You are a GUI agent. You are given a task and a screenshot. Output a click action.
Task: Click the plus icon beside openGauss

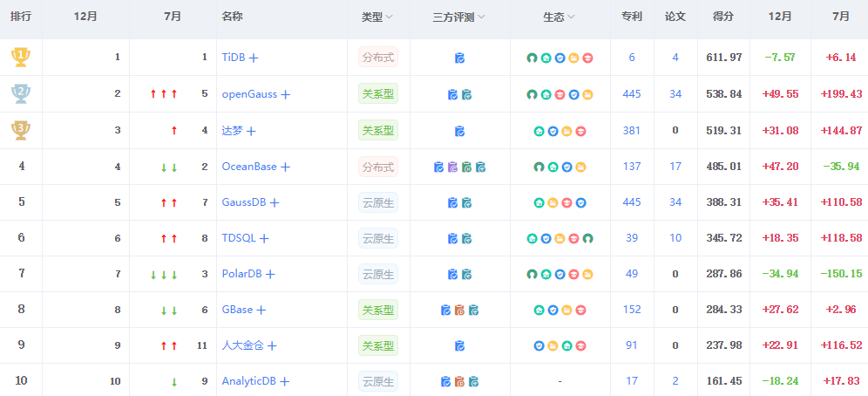tap(285, 94)
